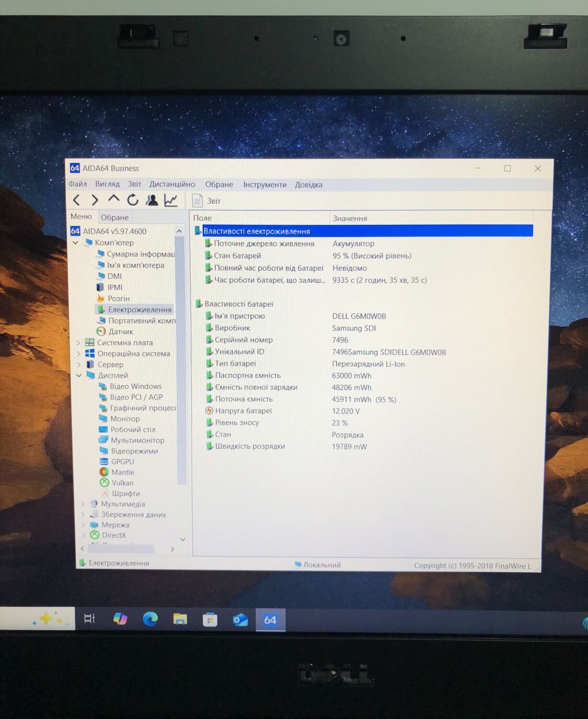Refresh the page using the Refresh icon
This screenshot has height=719, width=588.
coord(133,200)
